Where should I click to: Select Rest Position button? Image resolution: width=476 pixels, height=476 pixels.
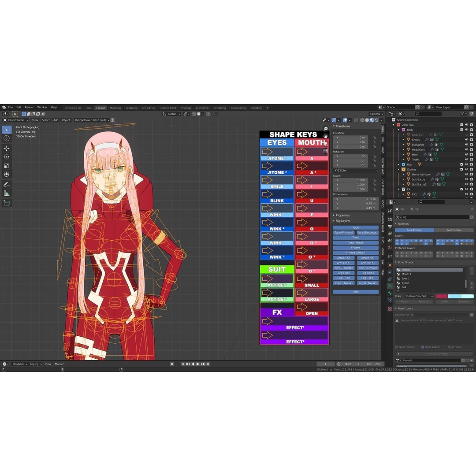click(x=454, y=230)
